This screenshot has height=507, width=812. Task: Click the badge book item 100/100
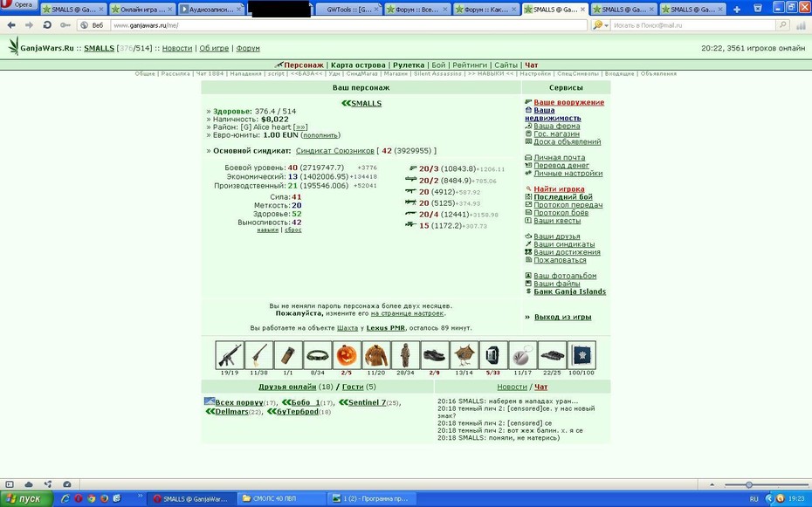(581, 355)
